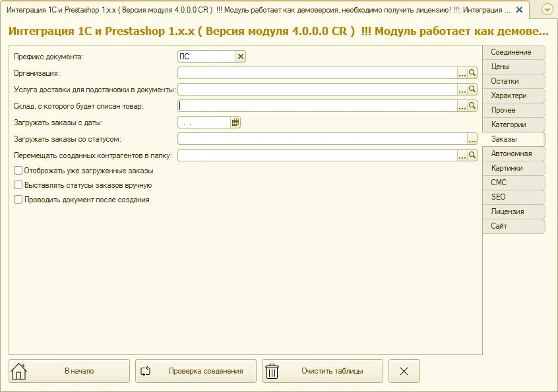Switch to the СМС tab
The width and height of the screenshot is (558, 392).
click(514, 182)
